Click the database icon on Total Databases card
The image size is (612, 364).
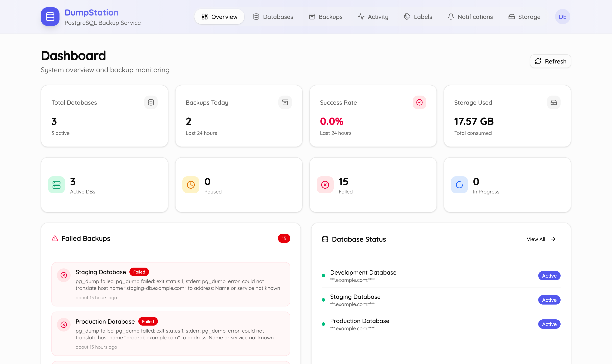click(151, 102)
